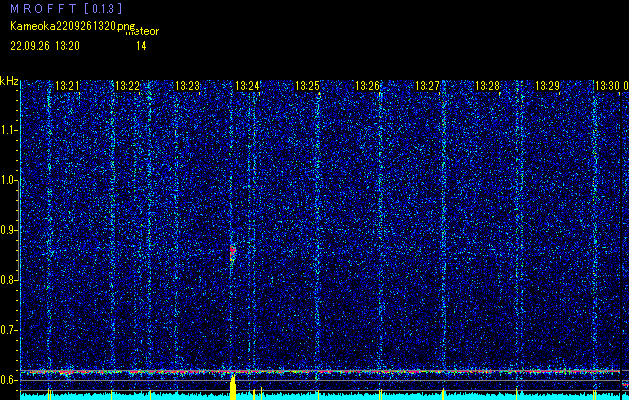
Task: Click the kHz axis unit label
Action: [x=9, y=81]
